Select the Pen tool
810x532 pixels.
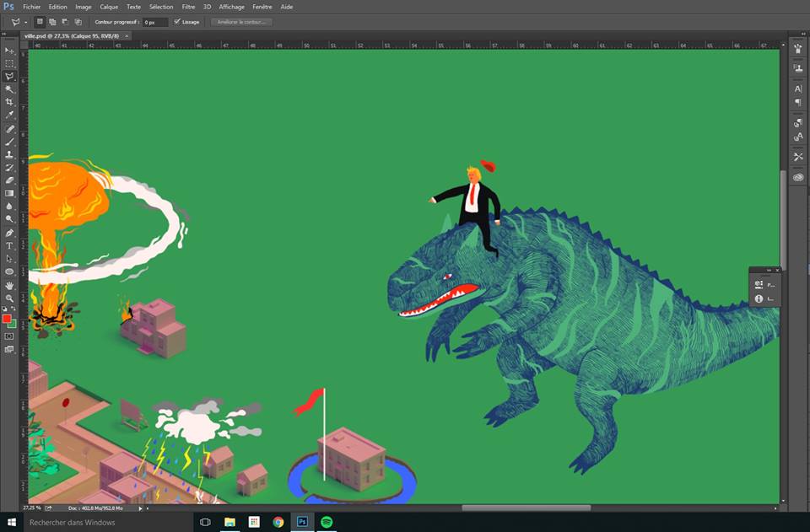pos(9,234)
